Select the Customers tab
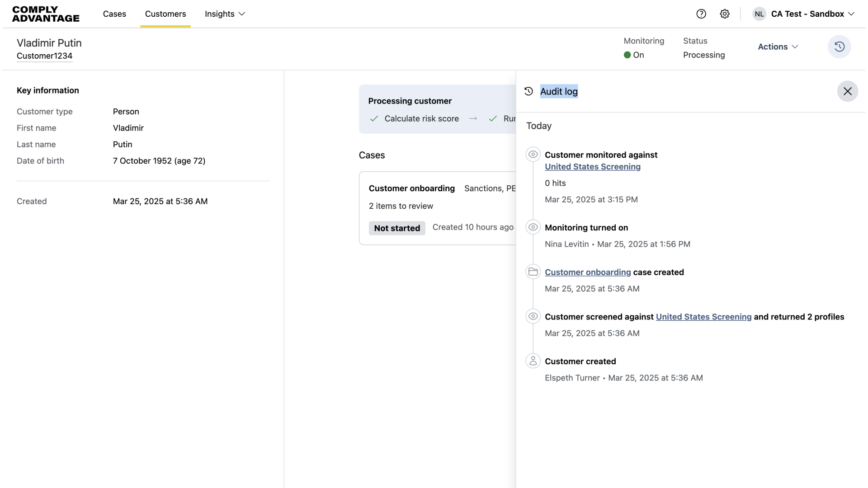868x488 pixels. click(x=165, y=14)
